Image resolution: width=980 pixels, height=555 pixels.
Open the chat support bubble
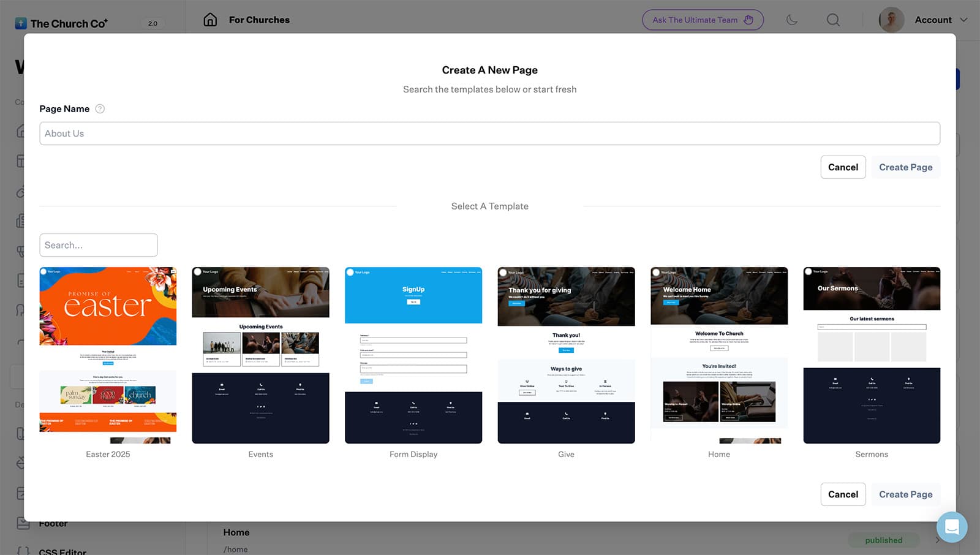952,527
